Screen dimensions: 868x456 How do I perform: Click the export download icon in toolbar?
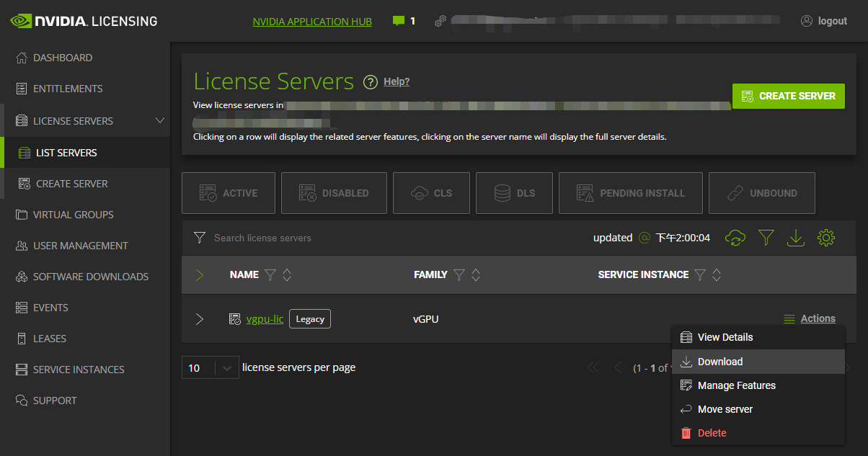pos(796,238)
